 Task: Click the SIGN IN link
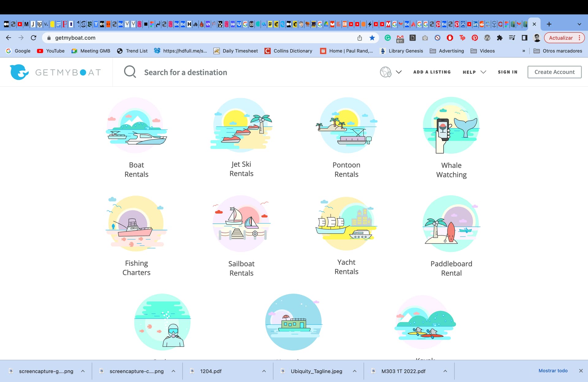pos(507,72)
